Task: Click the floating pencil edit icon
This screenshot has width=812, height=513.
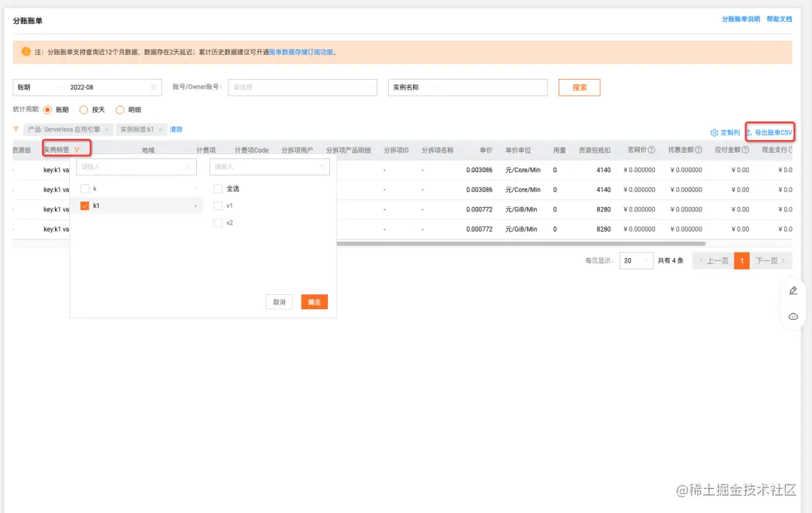Action: click(793, 290)
